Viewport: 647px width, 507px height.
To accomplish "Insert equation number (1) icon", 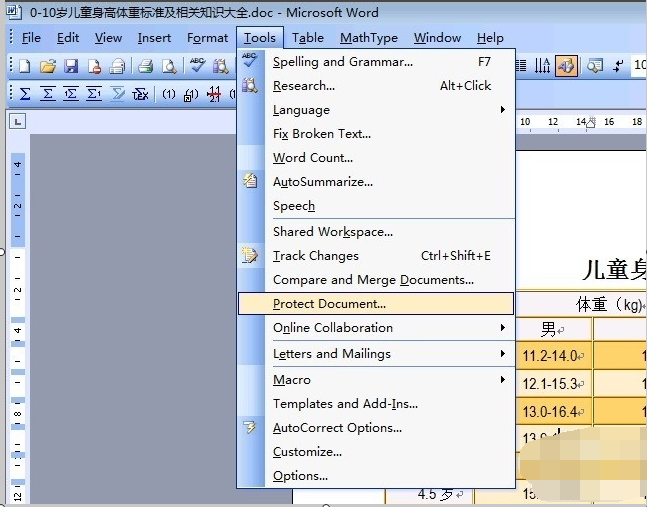I will click(168, 94).
